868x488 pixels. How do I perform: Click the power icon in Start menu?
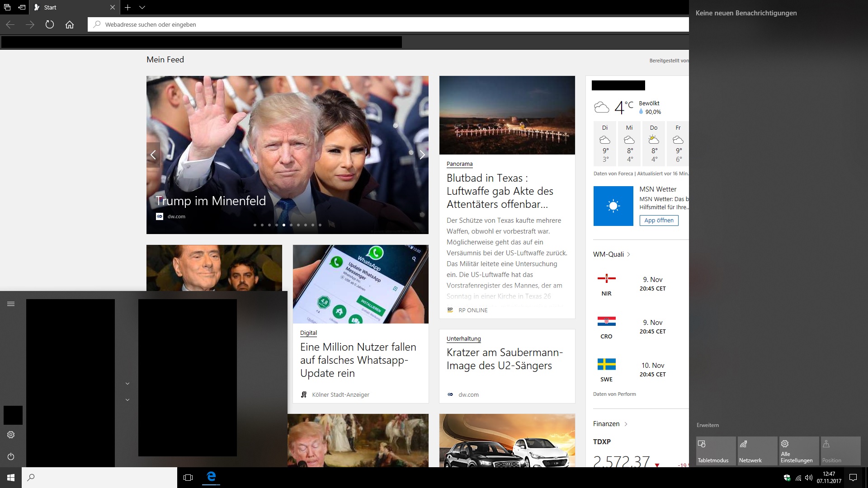click(11, 456)
